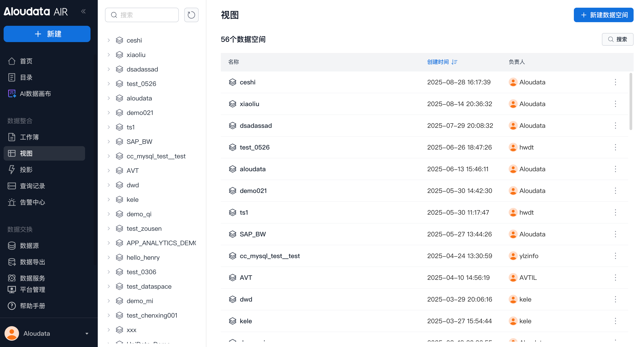Click the 投影 lightning icon in sidebar
644x347 pixels.
(x=12, y=169)
